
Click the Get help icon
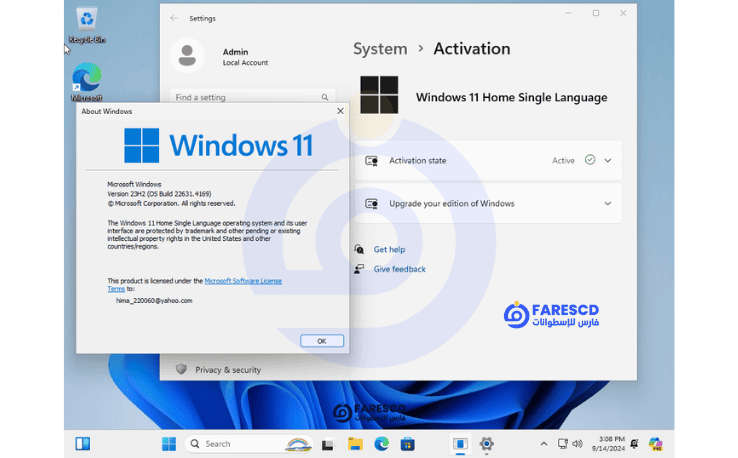pos(359,249)
